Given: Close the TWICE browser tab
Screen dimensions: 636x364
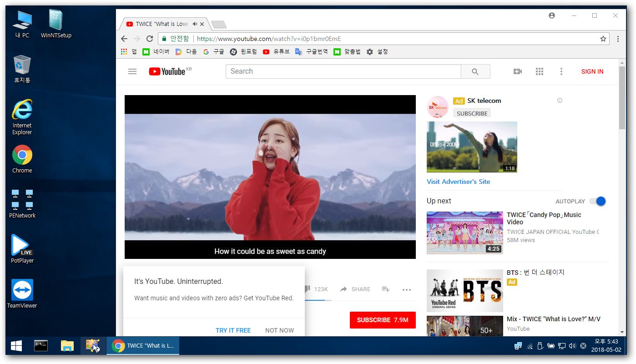Looking at the screenshot, I should click(202, 24).
